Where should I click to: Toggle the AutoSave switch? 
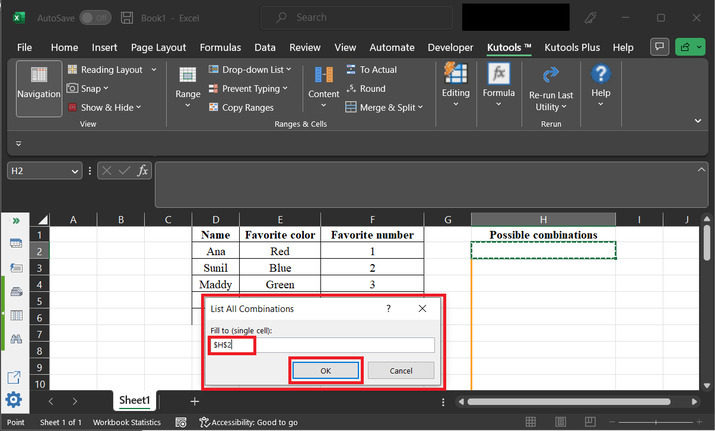(95, 18)
